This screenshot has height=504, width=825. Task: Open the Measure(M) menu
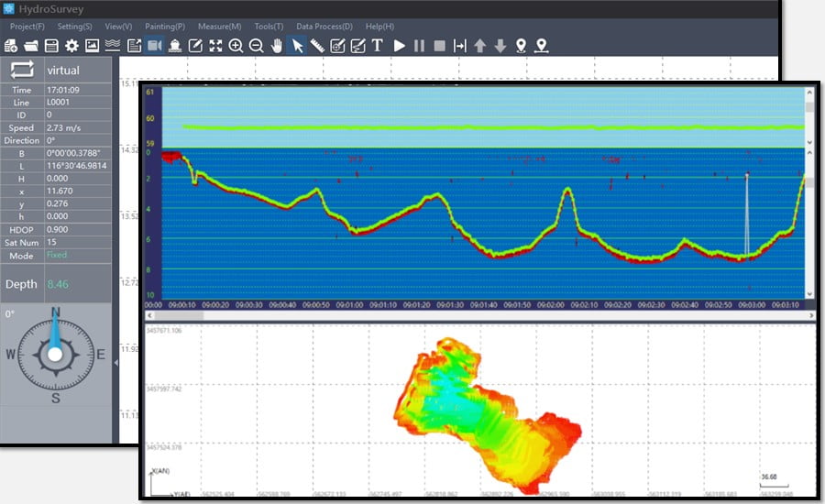click(219, 27)
